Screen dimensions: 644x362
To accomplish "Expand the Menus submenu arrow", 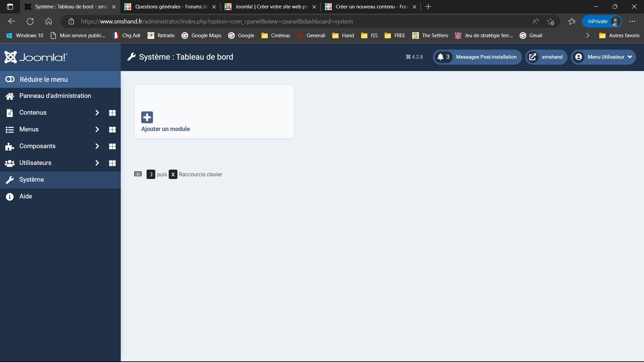I will [x=97, y=129].
